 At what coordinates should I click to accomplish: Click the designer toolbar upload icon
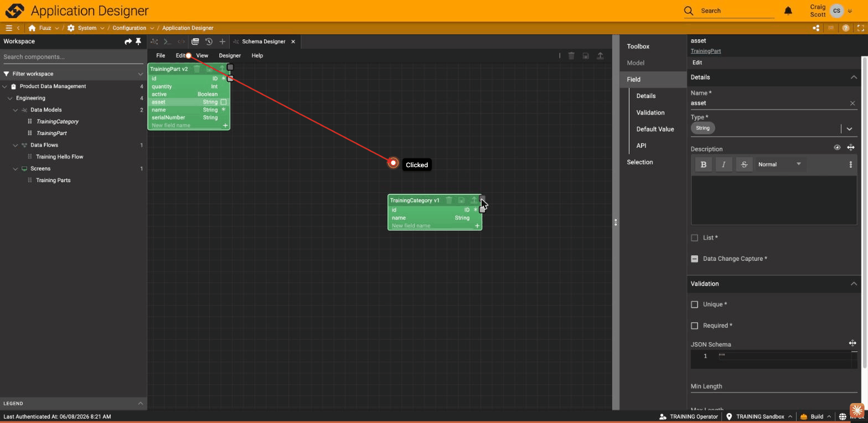pos(600,55)
